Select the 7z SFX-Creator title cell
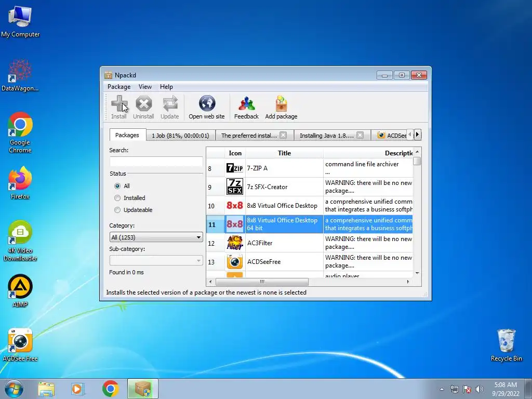532x399 pixels. pyautogui.click(x=284, y=187)
